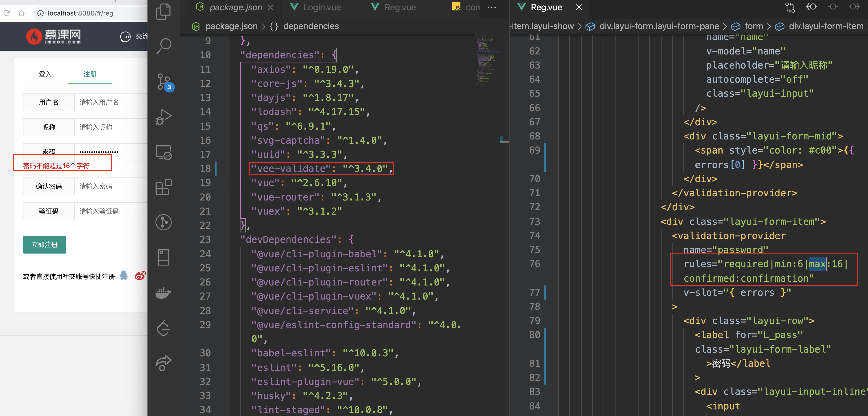The width and height of the screenshot is (868, 416).
Task: Click 密码不能超过16个字符 error message
Action: [x=56, y=166]
